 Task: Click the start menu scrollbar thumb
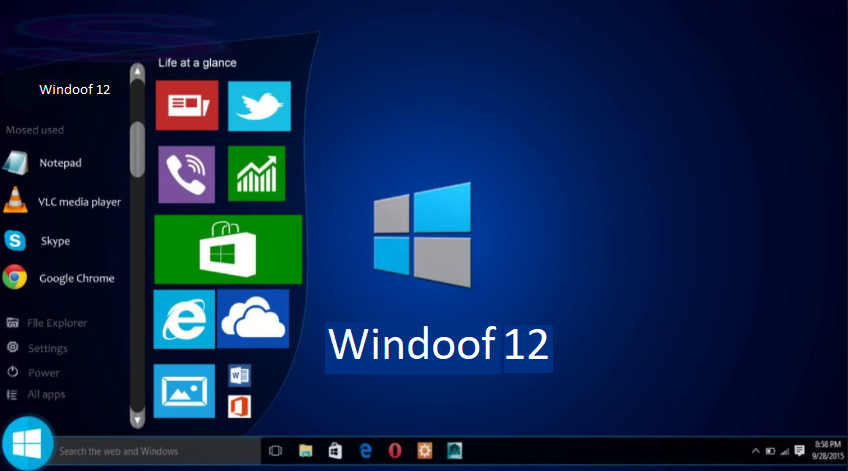[137, 149]
